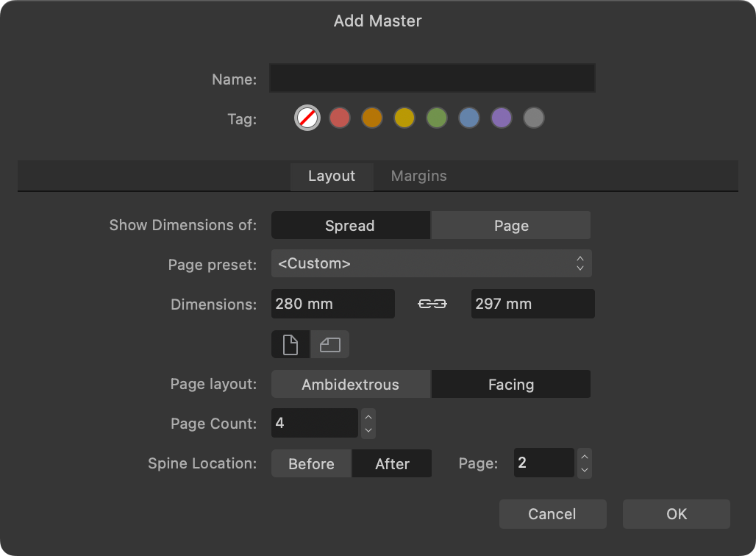Show dimensions of Page
This screenshot has width=756, height=556.
pyautogui.click(x=511, y=225)
